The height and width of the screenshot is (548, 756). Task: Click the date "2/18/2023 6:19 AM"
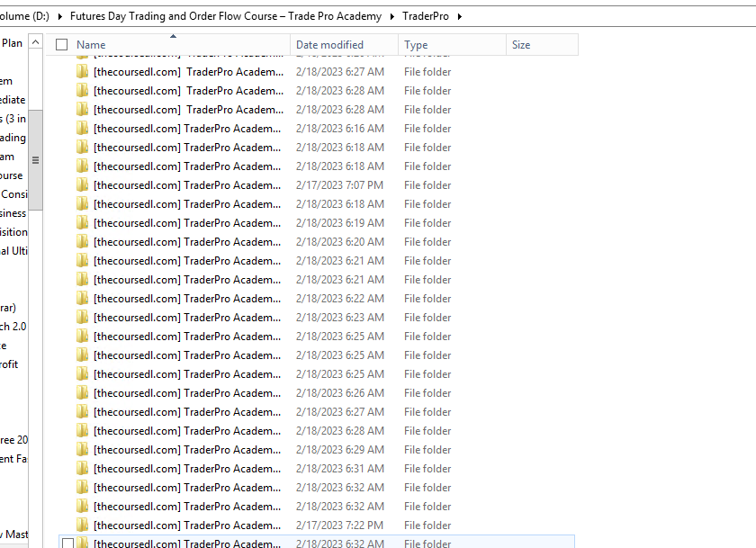[340, 222]
